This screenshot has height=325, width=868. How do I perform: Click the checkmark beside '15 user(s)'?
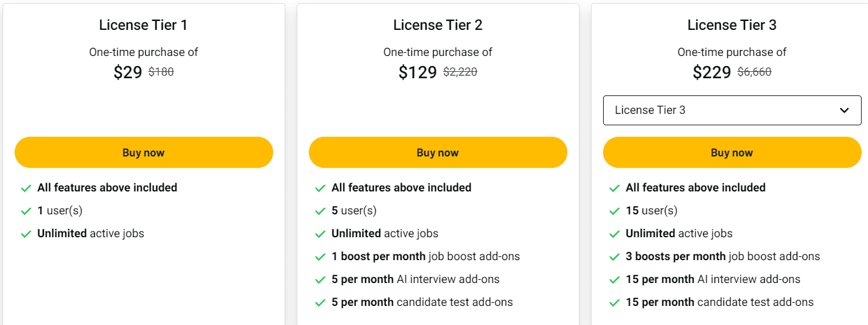click(615, 211)
